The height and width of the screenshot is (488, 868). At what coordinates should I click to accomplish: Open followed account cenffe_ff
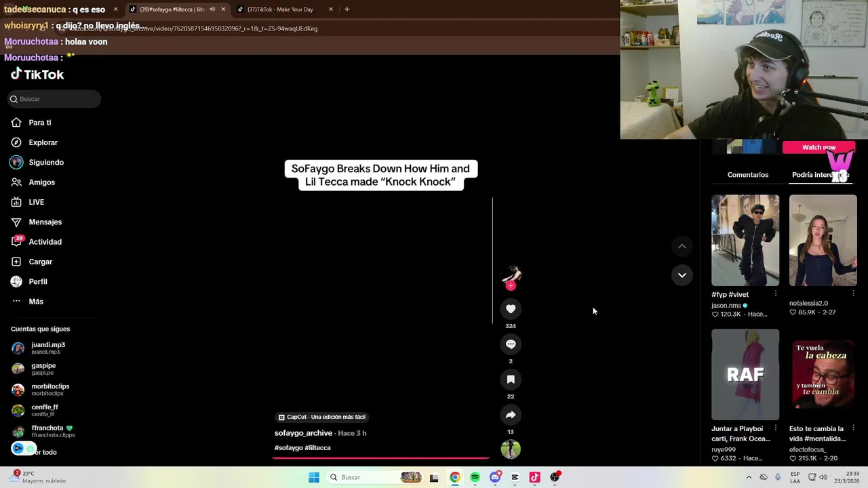44,410
